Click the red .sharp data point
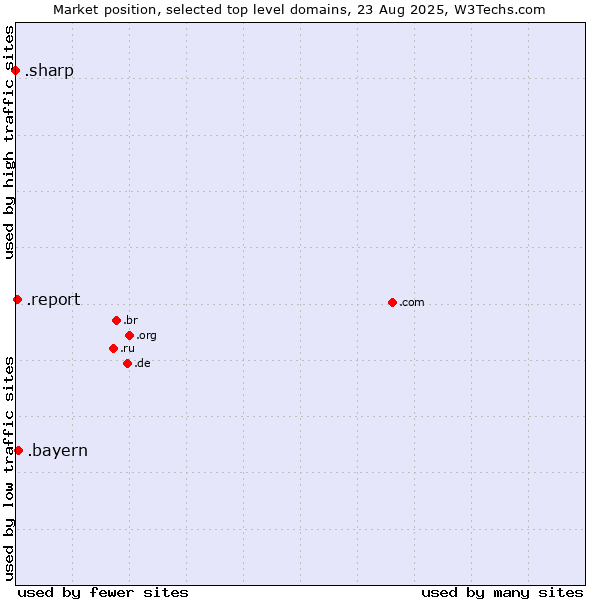The height and width of the screenshot is (600, 600). (x=16, y=71)
